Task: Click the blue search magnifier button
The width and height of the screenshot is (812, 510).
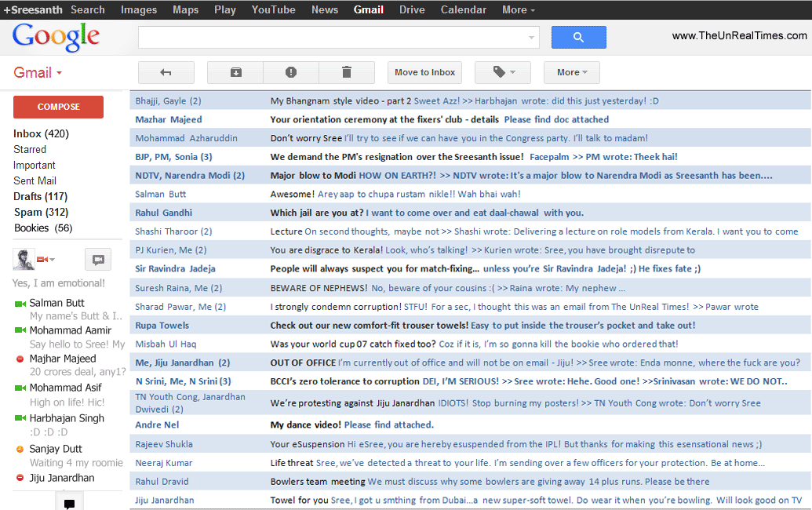Action: pos(578,38)
